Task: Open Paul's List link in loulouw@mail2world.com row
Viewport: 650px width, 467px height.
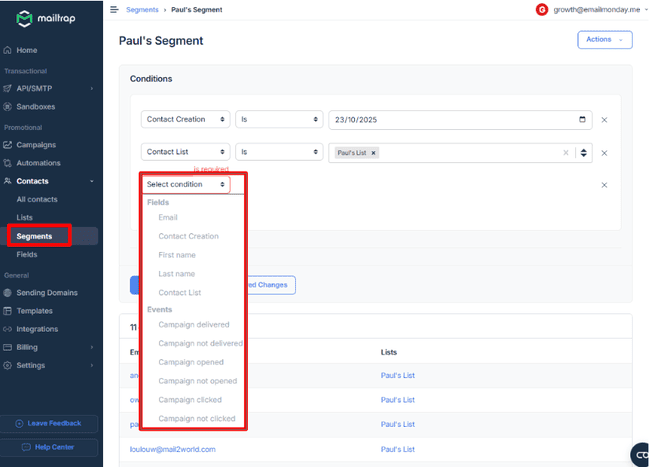Action: point(398,449)
